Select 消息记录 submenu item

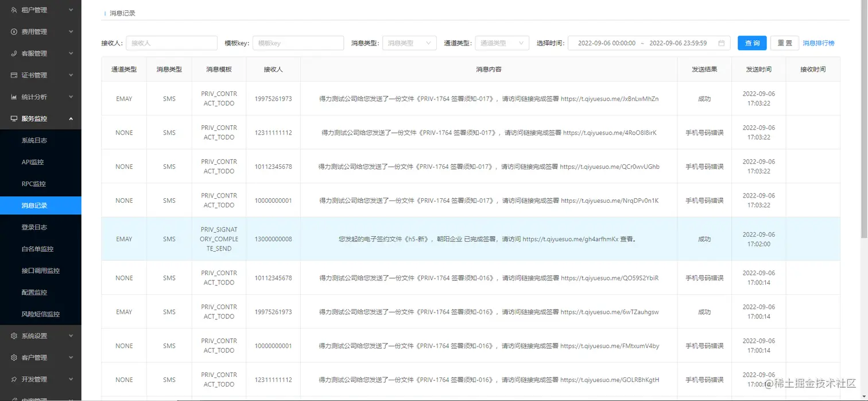pos(41,206)
